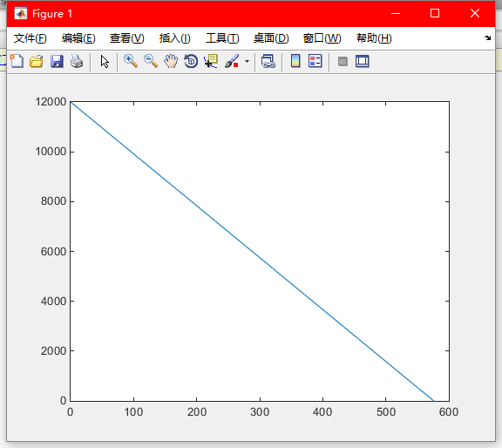Activate the Zoom Out magnifier tool
Image resolution: width=502 pixels, height=448 pixels.
pos(151,61)
